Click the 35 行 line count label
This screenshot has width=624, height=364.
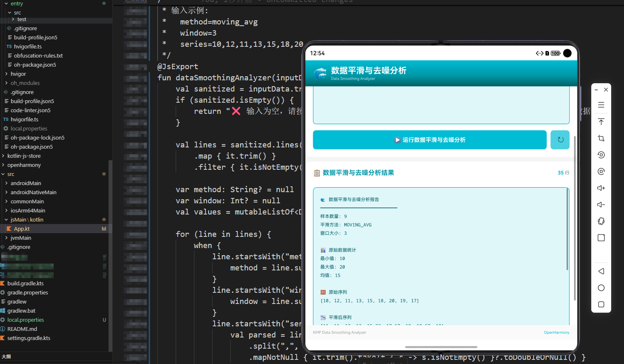click(564, 173)
